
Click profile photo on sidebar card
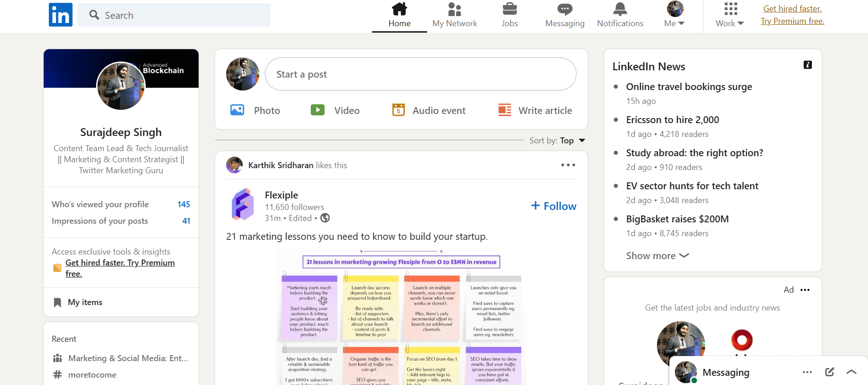[x=121, y=86]
